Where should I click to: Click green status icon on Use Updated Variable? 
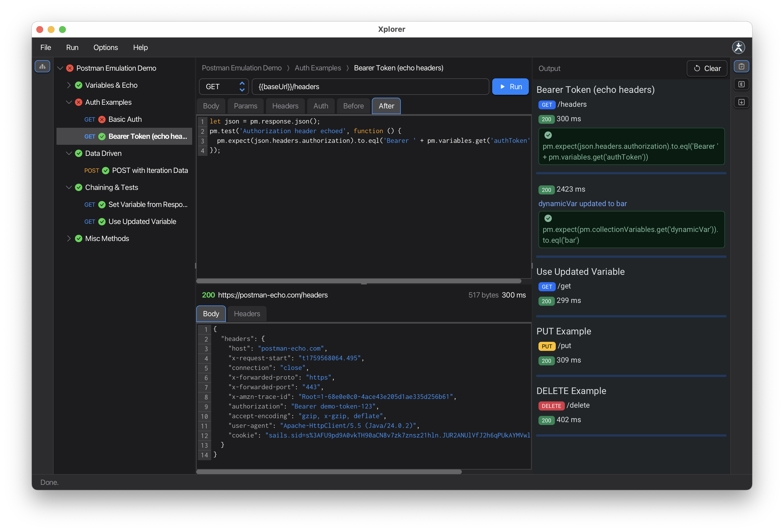coord(102,222)
